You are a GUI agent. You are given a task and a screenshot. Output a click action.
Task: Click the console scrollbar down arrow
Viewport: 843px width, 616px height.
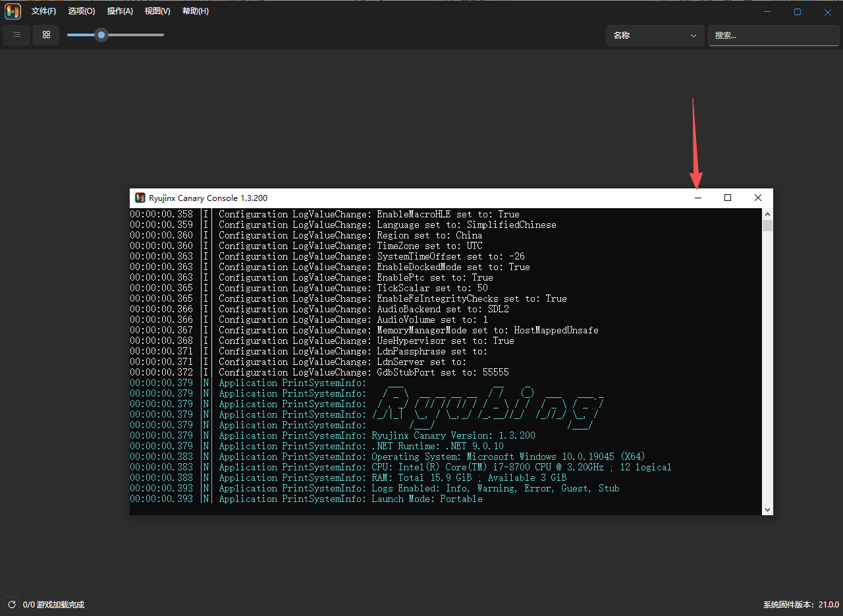pyautogui.click(x=767, y=509)
